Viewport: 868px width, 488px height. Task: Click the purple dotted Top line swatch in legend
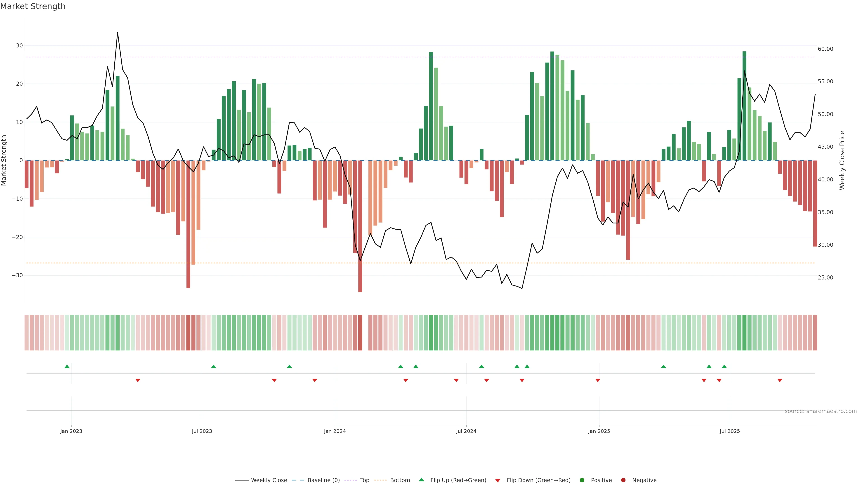click(x=351, y=480)
